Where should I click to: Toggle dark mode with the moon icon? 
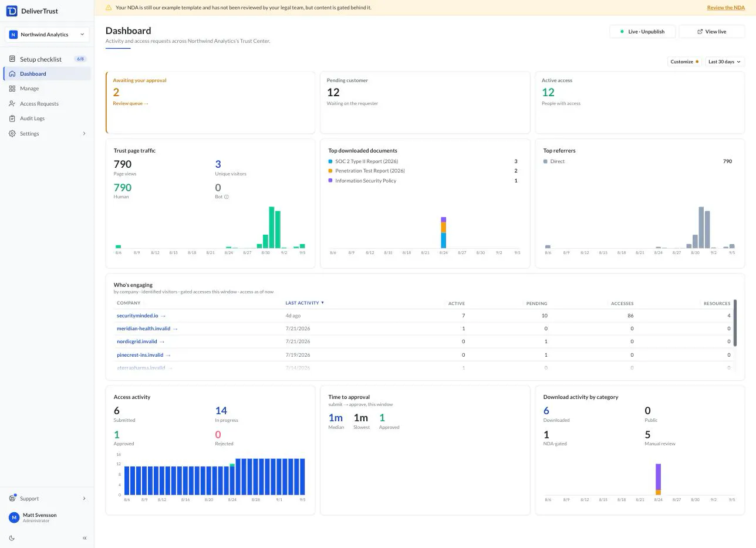[x=12, y=538]
